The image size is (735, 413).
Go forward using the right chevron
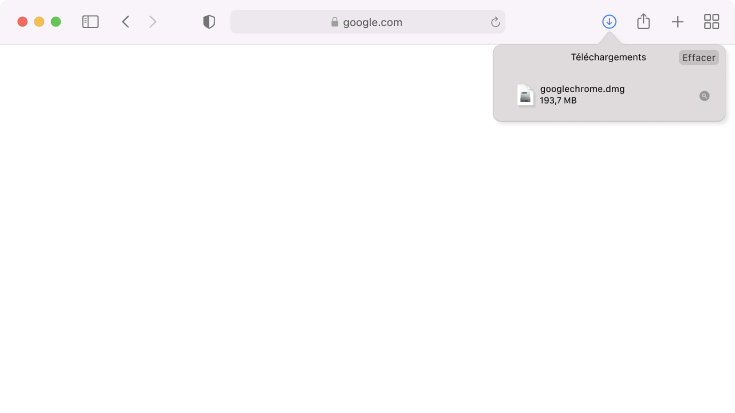152,22
